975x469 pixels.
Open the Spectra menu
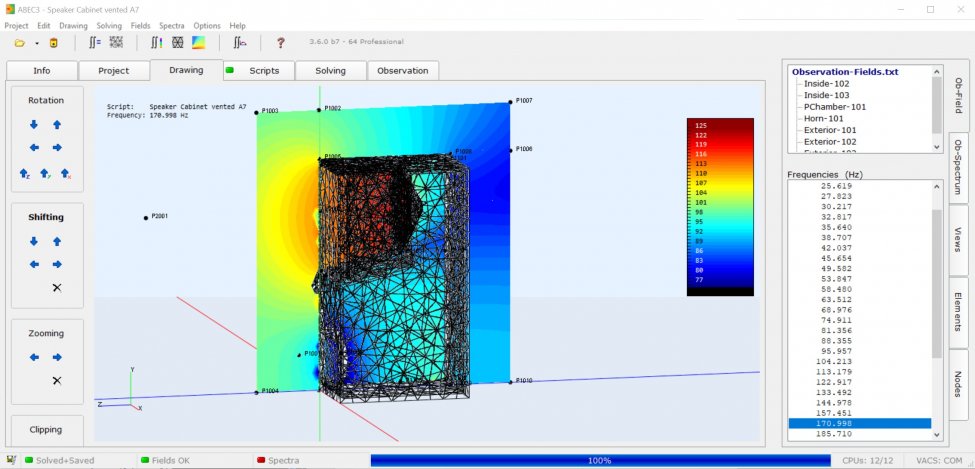[x=172, y=26]
